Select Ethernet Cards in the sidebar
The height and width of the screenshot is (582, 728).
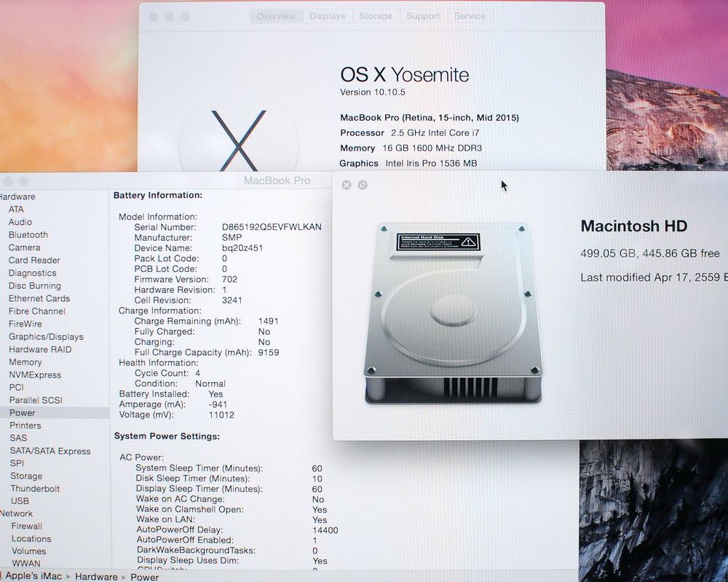(x=39, y=298)
